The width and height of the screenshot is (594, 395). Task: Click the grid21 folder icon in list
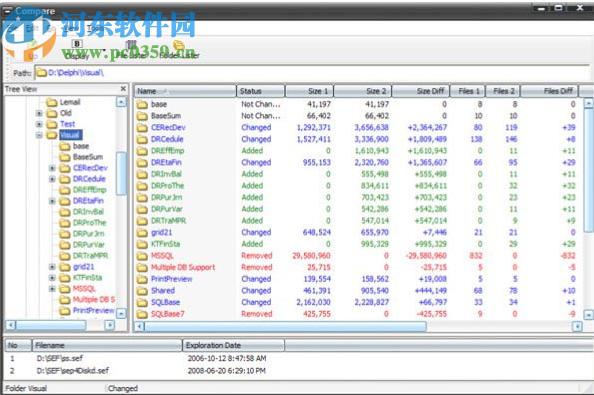[x=142, y=233]
